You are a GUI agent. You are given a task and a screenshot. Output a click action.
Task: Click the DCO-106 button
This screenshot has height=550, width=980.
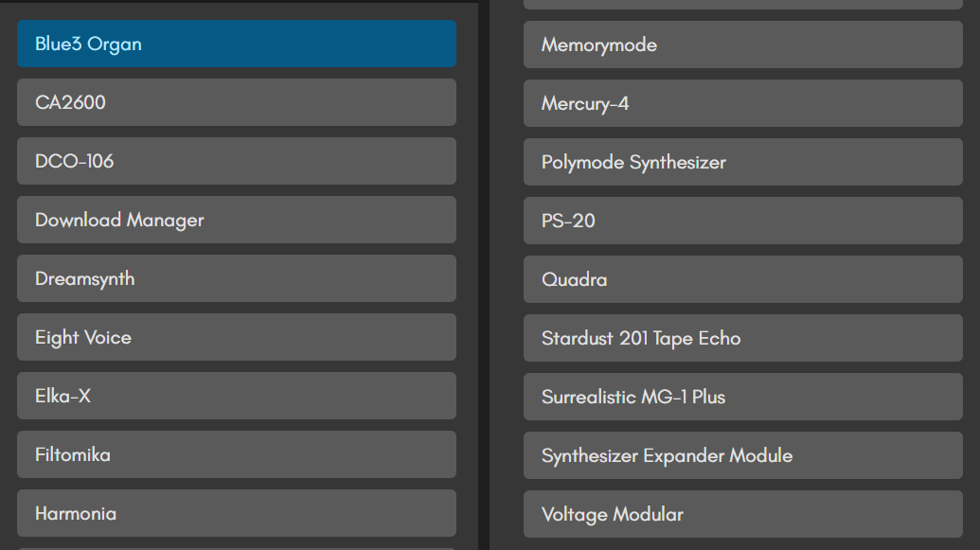(x=235, y=161)
